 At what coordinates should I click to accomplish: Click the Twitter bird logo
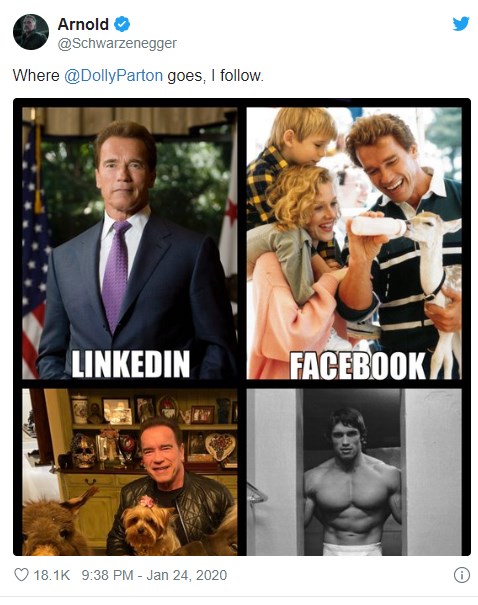pos(461,24)
